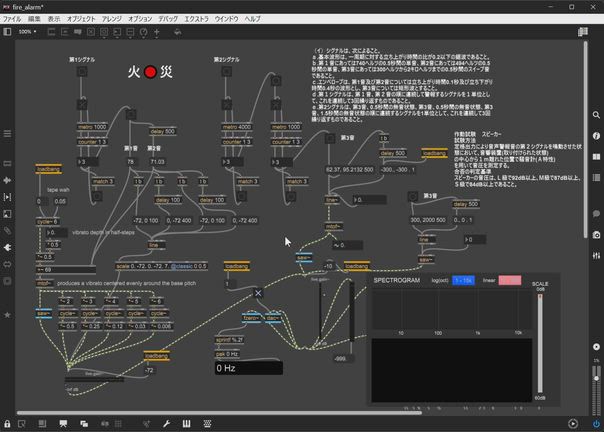Click the wrench icon in bottom toolbar
This screenshot has width=604, height=432.
point(166,424)
